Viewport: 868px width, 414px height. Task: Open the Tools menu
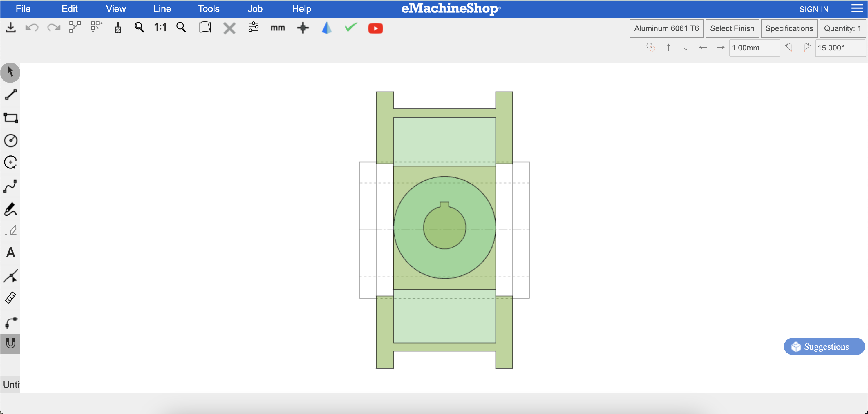pos(209,9)
